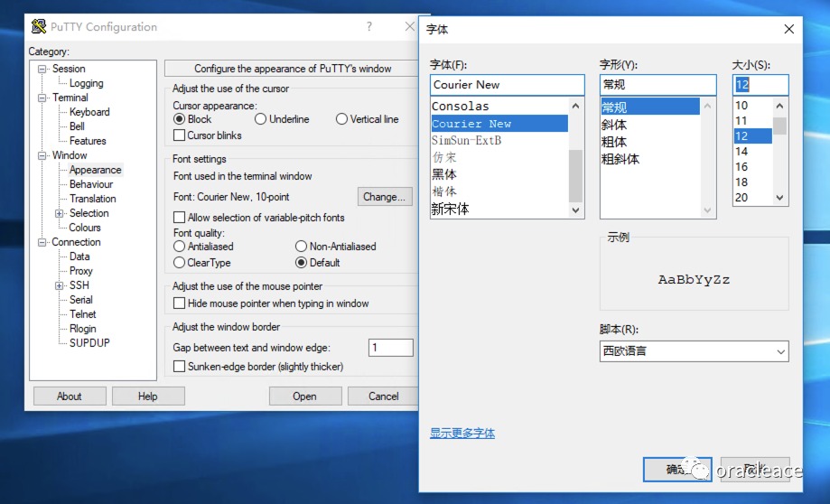830x504 pixels.
Task: Click the font size input field
Action: 760,85
